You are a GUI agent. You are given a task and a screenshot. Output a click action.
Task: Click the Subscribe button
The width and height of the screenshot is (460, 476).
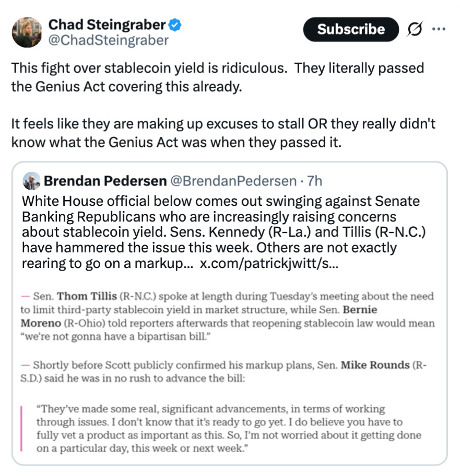[350, 29]
